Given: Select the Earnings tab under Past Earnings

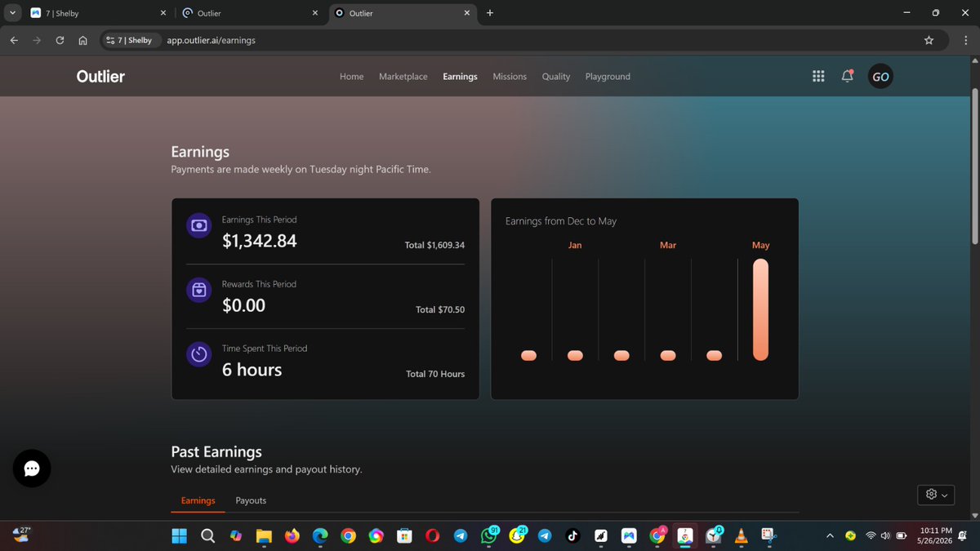Looking at the screenshot, I should tap(198, 500).
